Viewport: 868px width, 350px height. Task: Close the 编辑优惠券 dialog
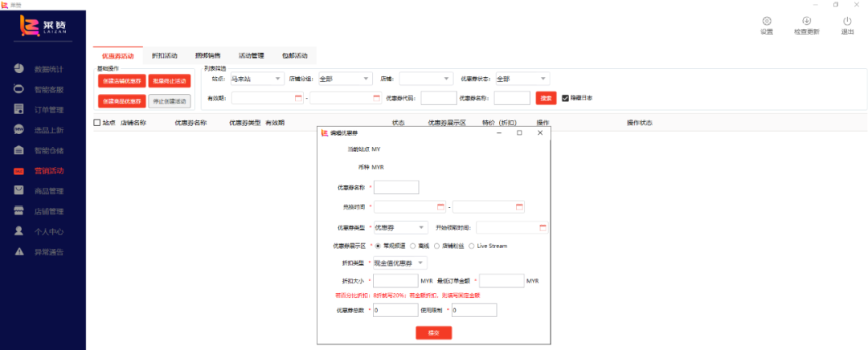540,132
